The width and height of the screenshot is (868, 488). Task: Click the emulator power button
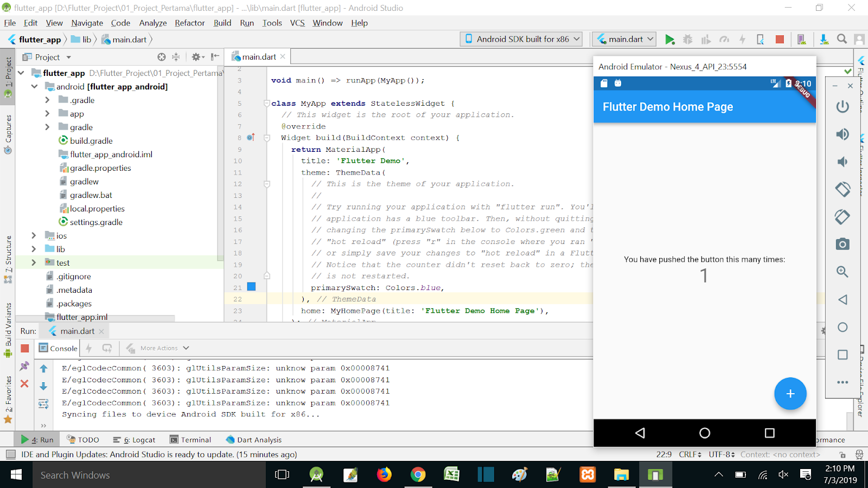point(843,107)
